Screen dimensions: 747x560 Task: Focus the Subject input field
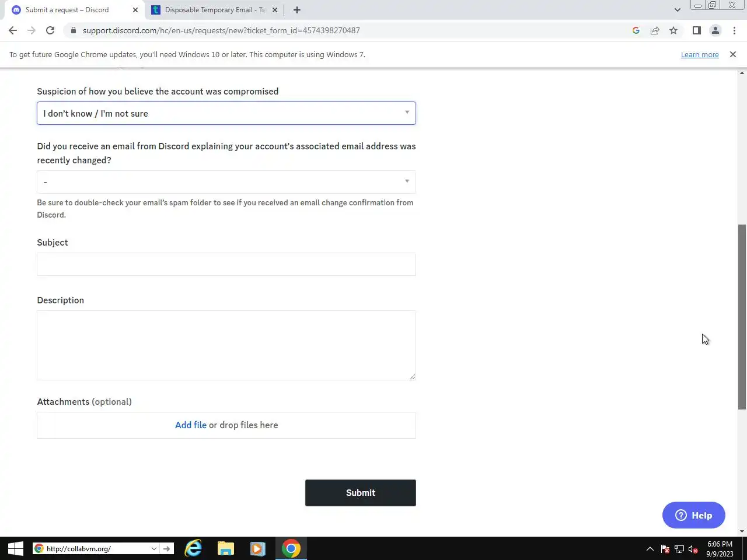click(226, 264)
